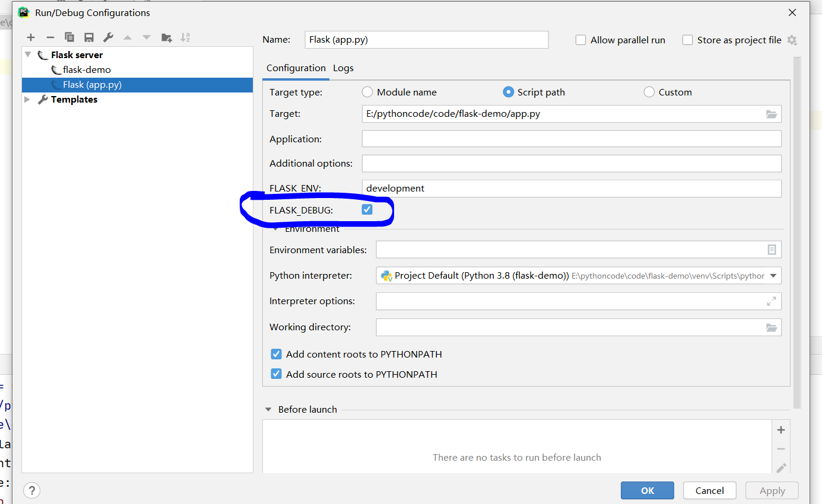Save configuration with the floppy icon

pyautogui.click(x=89, y=37)
